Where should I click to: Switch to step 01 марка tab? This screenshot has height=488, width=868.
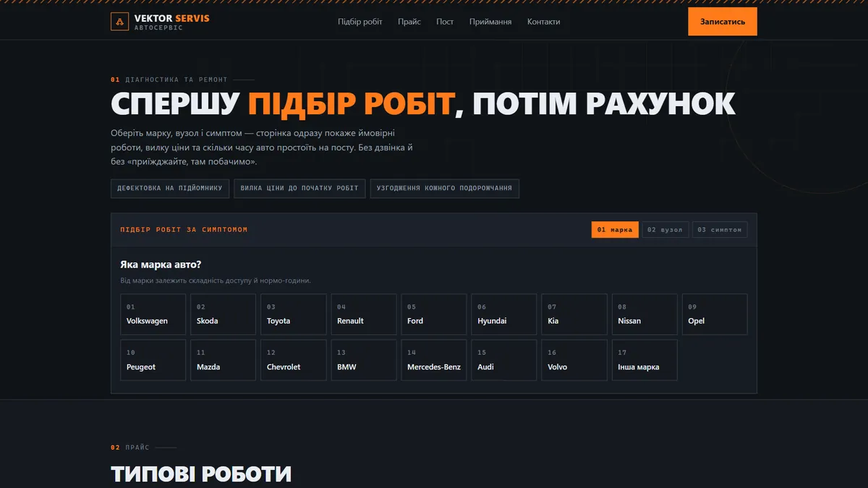pos(615,230)
